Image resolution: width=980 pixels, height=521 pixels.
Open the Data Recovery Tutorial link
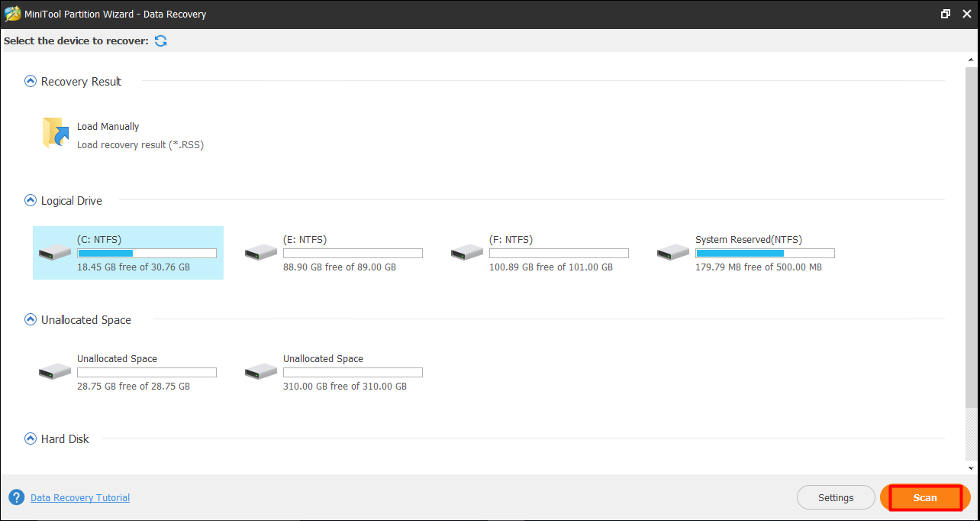point(80,497)
